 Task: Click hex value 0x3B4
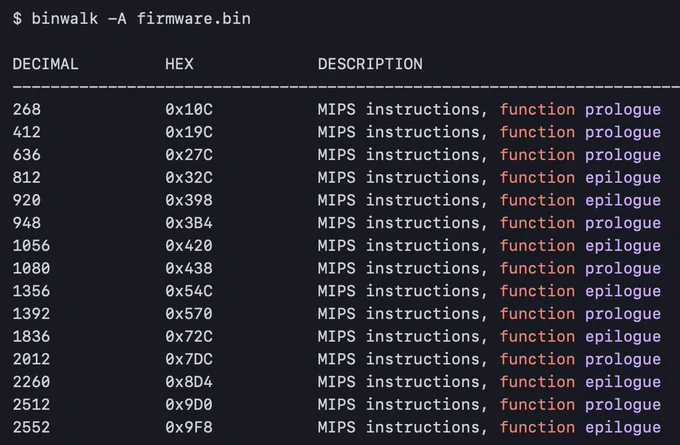tap(189, 223)
